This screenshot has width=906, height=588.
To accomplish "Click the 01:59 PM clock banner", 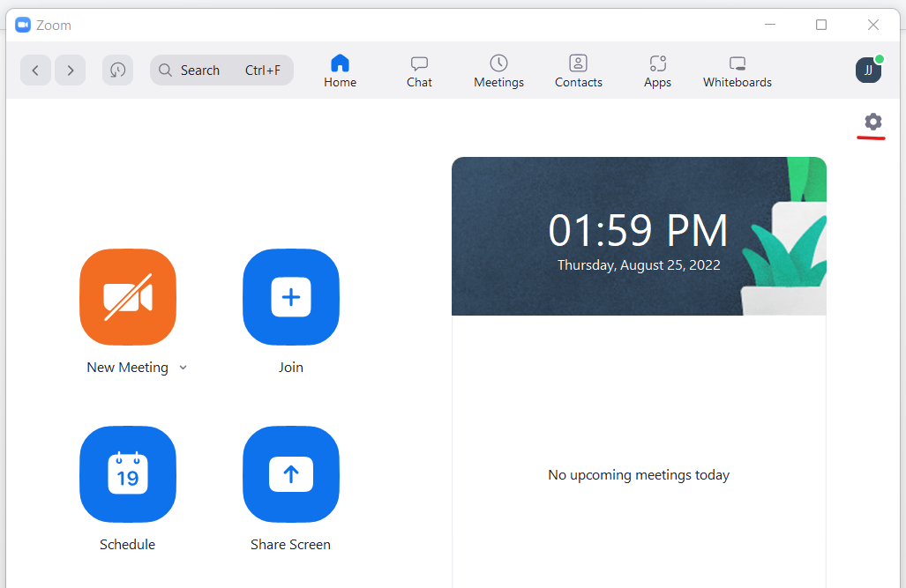I will [639, 236].
